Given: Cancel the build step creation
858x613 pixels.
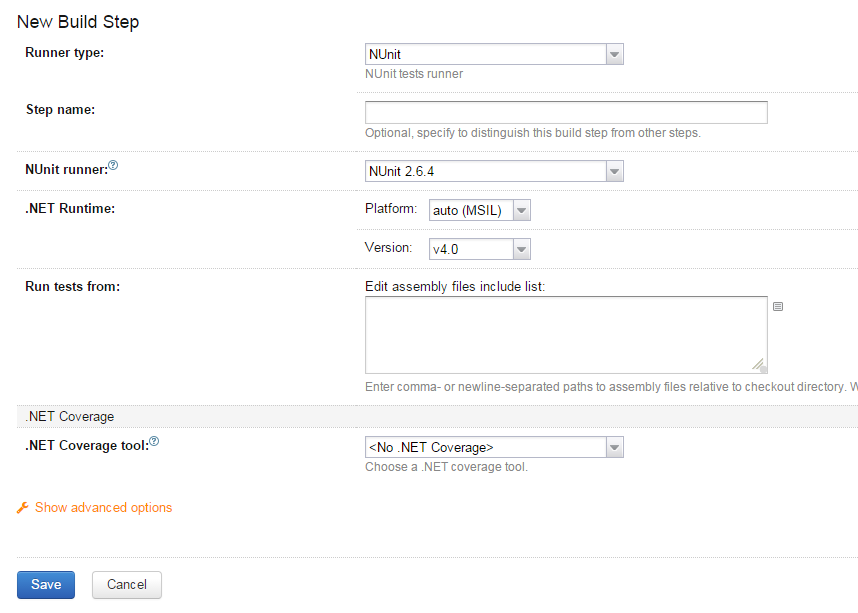Looking at the screenshot, I should coord(126,584).
